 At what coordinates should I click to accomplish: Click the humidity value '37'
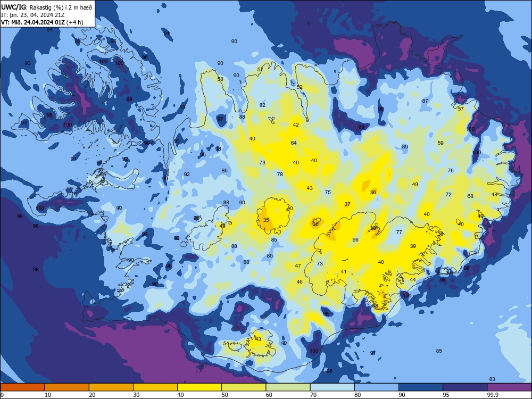click(x=347, y=204)
